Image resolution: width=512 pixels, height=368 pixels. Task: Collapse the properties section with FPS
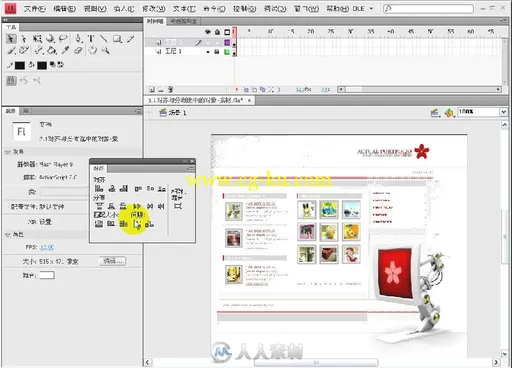8,234
